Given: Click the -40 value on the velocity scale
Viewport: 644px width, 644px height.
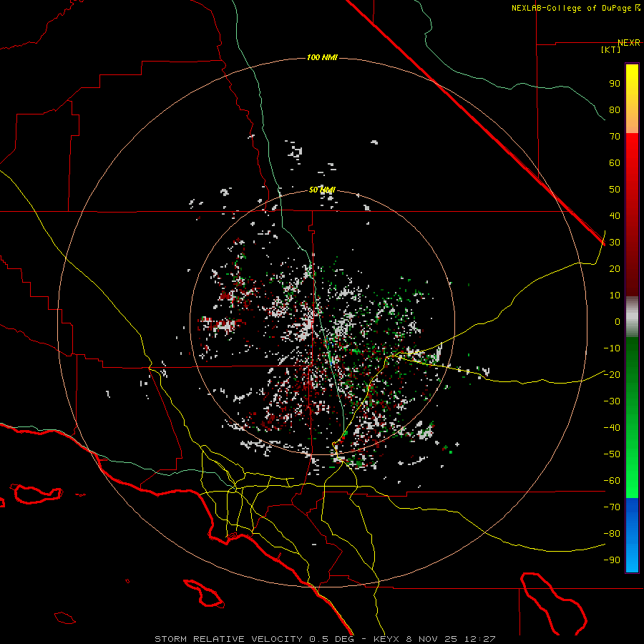Looking at the screenshot, I should 612,428.
